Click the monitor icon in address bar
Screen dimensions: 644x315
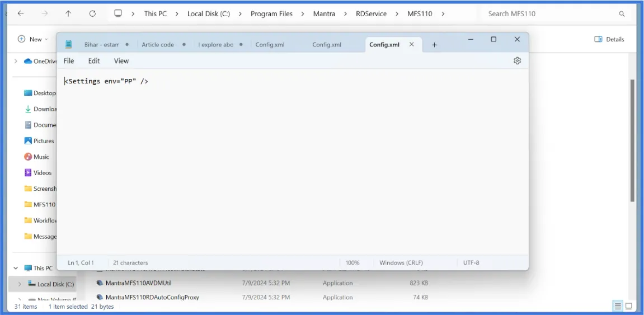pos(118,13)
